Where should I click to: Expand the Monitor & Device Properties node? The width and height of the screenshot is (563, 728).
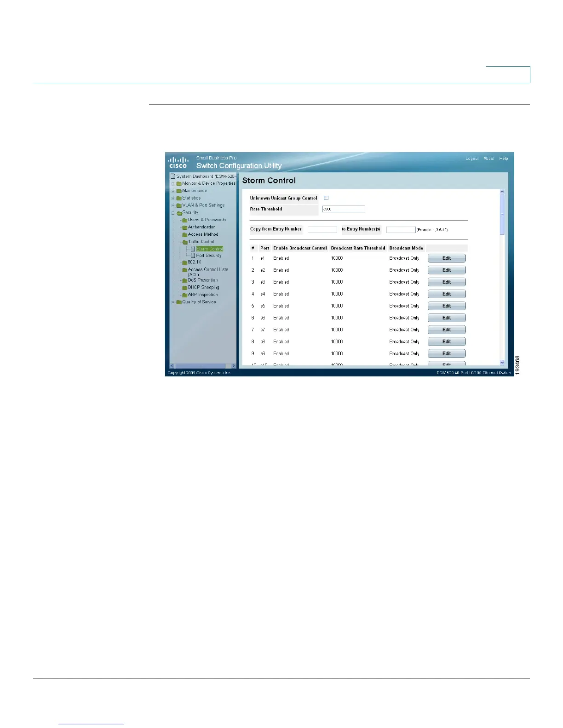[173, 183]
